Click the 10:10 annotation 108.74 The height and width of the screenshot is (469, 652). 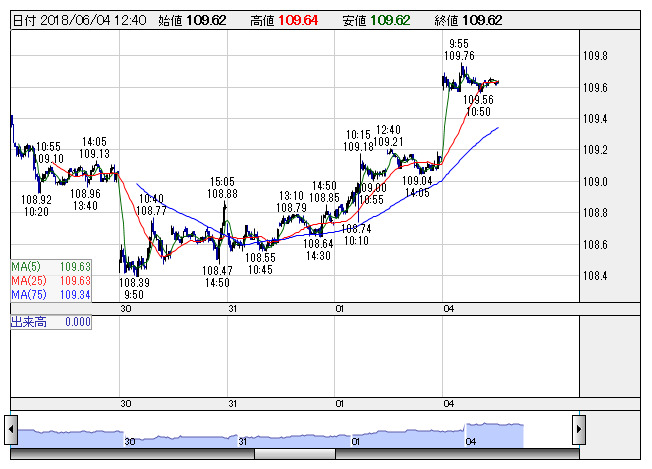click(x=356, y=234)
